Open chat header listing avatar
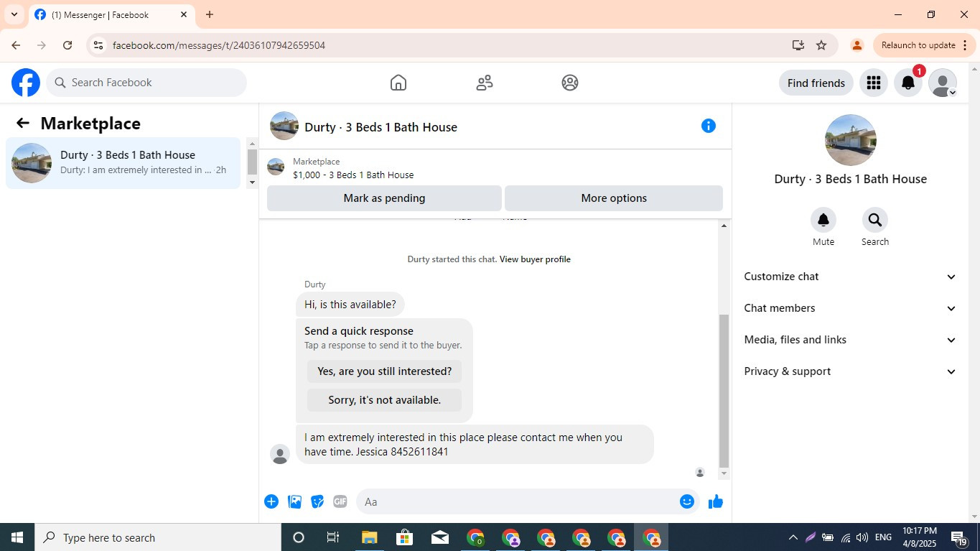Screen dimensions: 980x551 click(284, 126)
